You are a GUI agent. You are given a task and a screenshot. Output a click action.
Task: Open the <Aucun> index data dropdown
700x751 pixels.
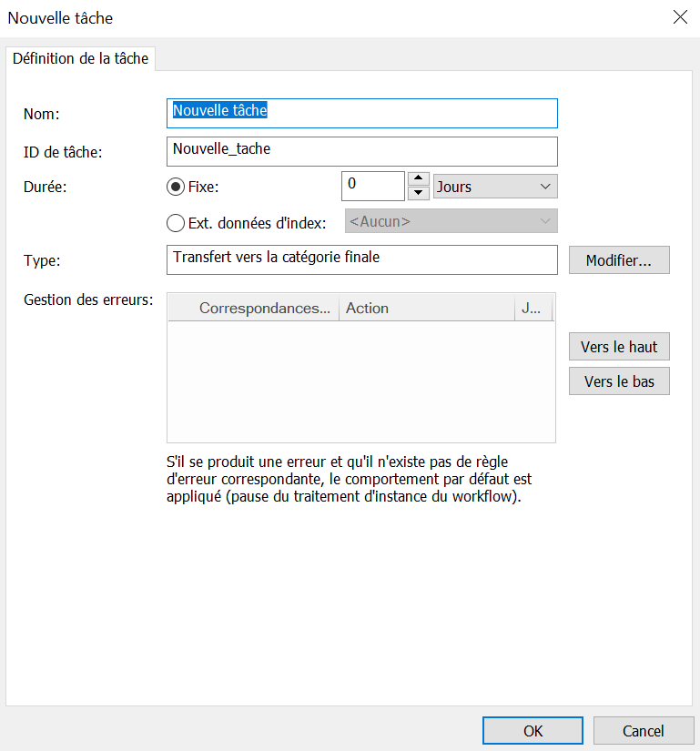[x=451, y=221]
